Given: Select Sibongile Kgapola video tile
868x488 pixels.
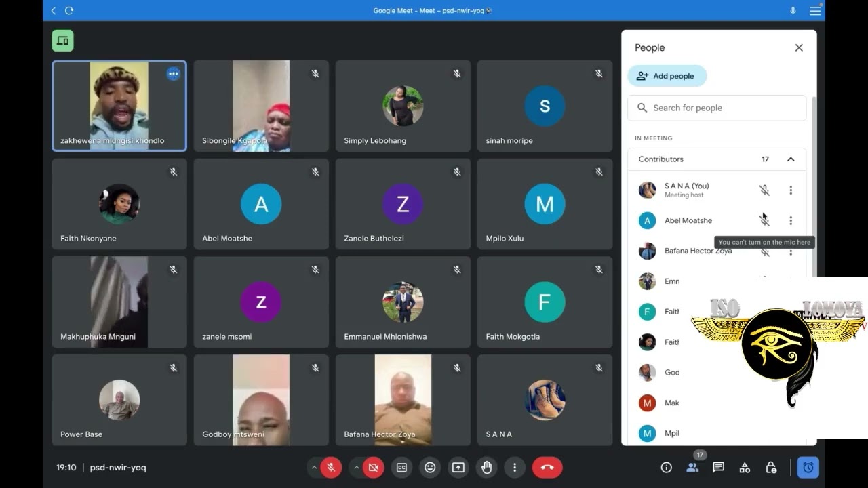Looking at the screenshot, I should pyautogui.click(x=261, y=106).
